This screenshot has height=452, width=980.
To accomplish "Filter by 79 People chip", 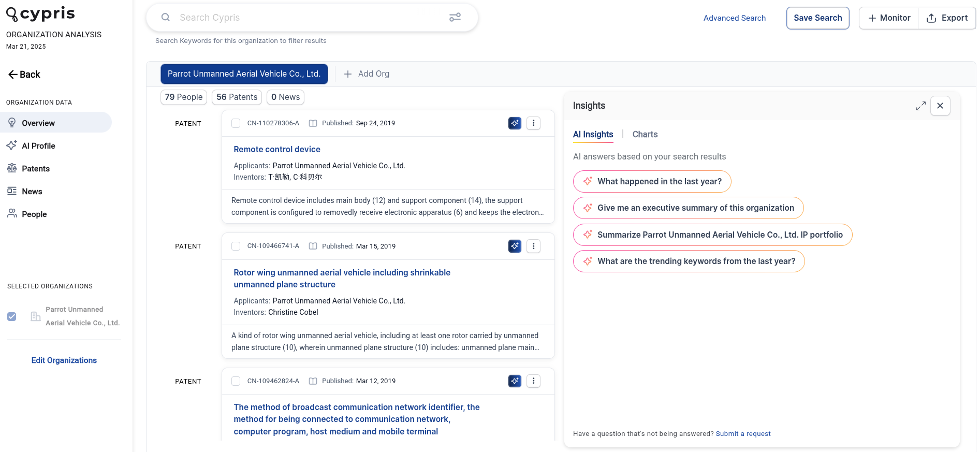I will tap(184, 97).
